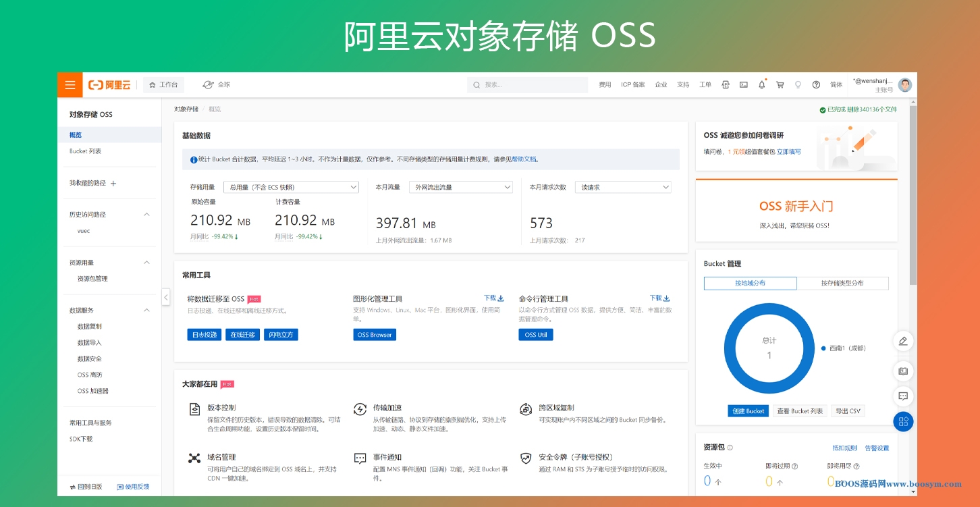Viewport: 980px width, 507px height.
Task: Click the 阿里云 logo
Action: click(x=109, y=85)
